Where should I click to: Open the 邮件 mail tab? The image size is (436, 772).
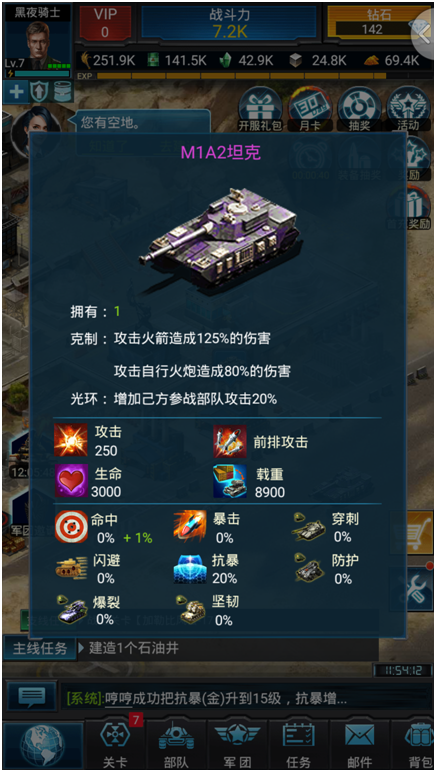(360, 745)
